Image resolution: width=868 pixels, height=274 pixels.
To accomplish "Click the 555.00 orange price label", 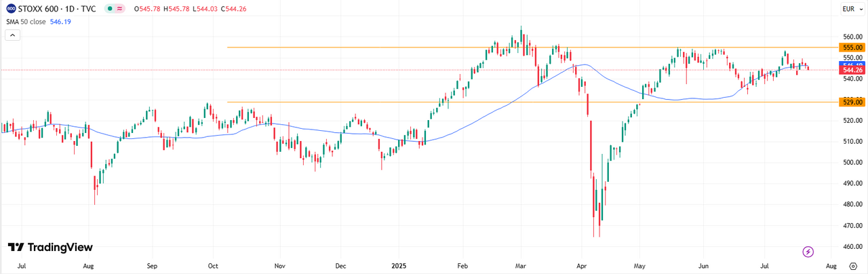I will point(853,47).
